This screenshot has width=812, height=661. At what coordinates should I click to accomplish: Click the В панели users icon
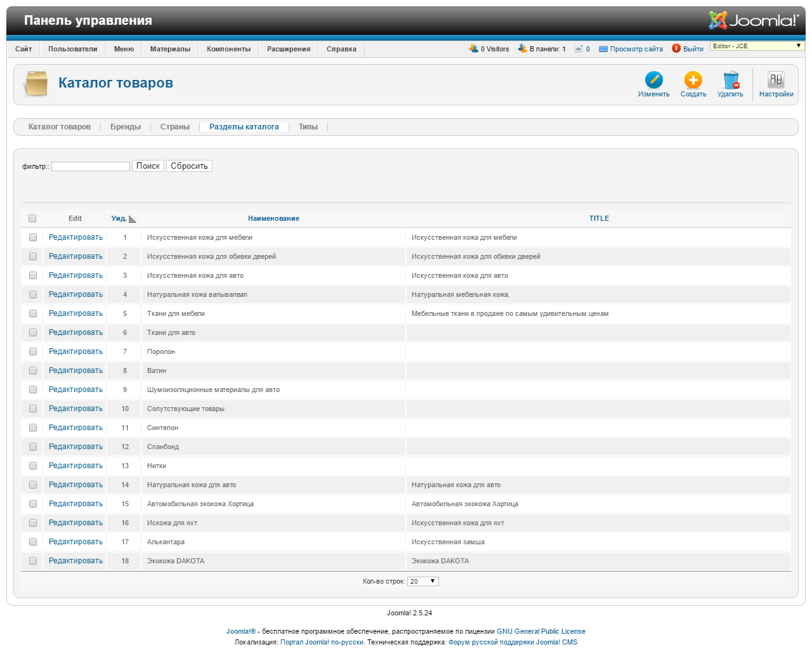click(523, 48)
